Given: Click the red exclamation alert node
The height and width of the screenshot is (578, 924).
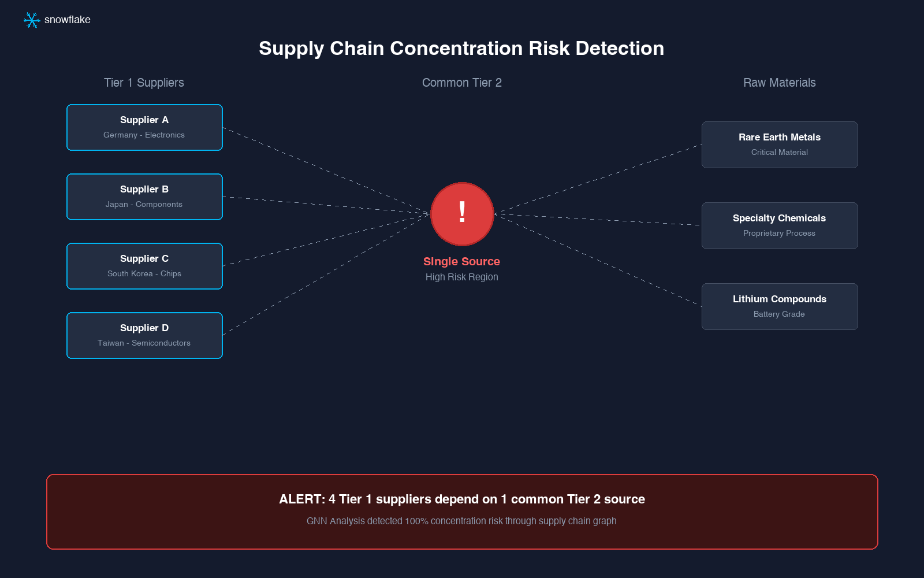Looking at the screenshot, I should [x=462, y=214].
